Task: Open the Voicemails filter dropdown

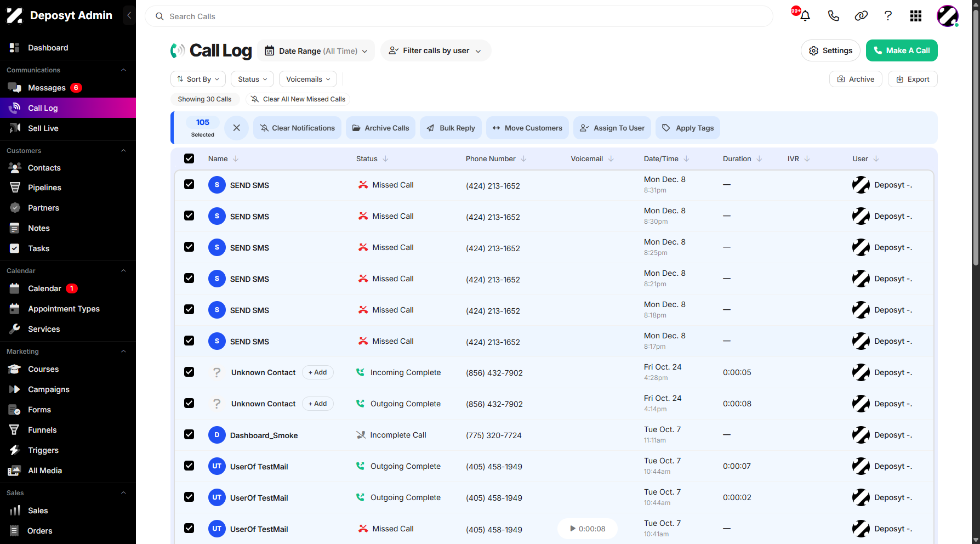Action: pos(308,79)
